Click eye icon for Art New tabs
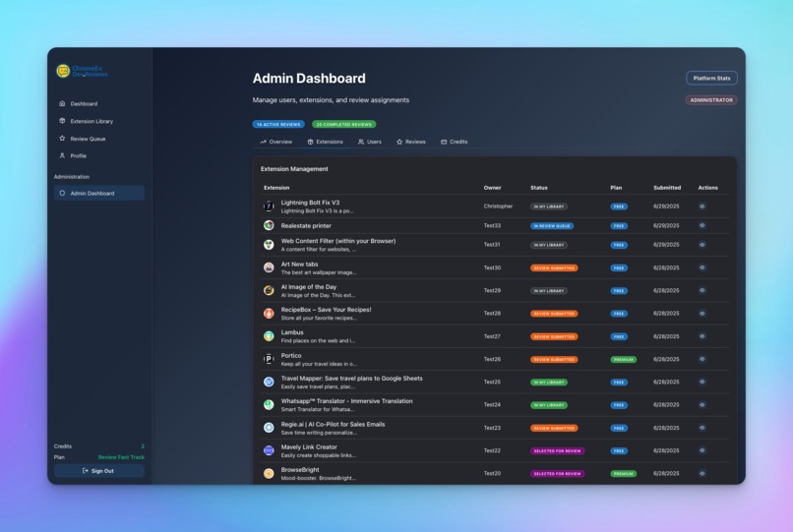 pos(701,267)
